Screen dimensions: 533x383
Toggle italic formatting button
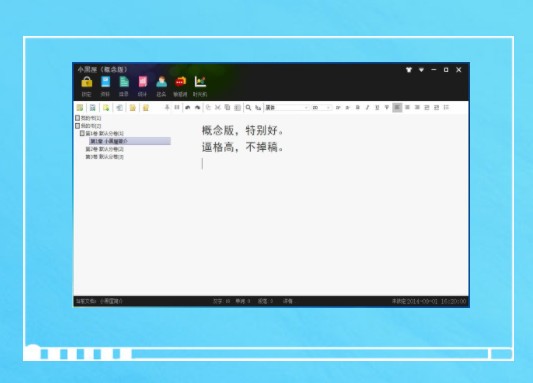[367, 108]
